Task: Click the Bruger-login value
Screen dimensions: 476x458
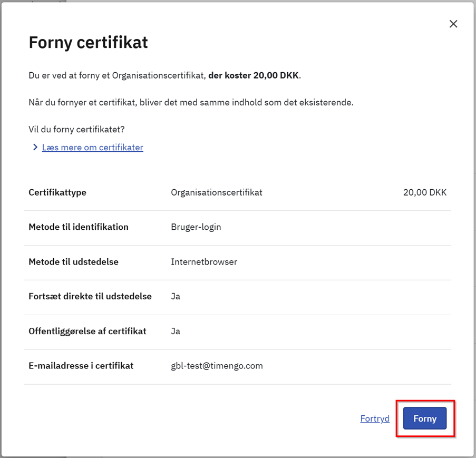Action: click(x=196, y=227)
